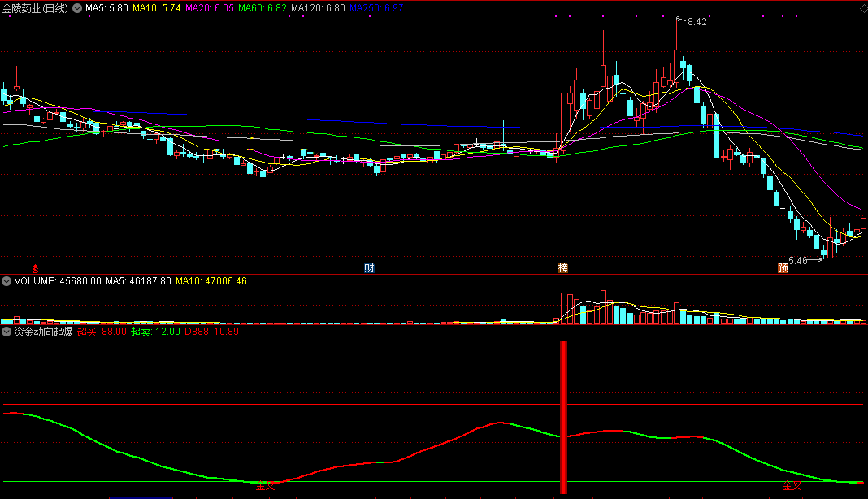Select the MA5: 5.80 label
The image size is (868, 499).
click(106, 8)
